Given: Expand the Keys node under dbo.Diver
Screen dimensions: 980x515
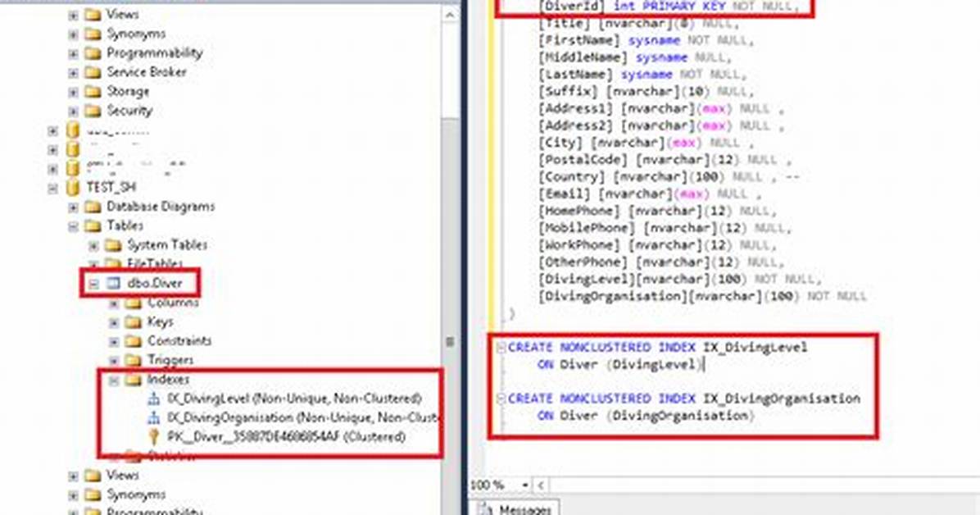Looking at the screenshot, I should click(114, 322).
